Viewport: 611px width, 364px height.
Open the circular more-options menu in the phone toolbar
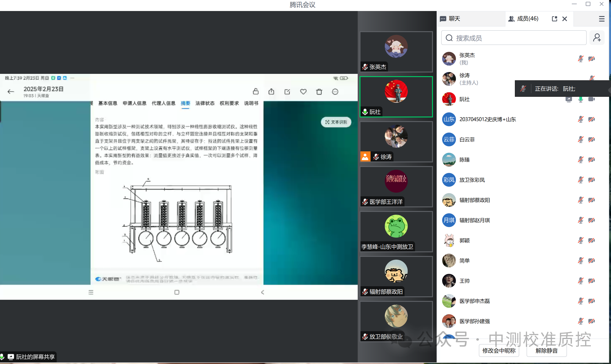(x=335, y=92)
